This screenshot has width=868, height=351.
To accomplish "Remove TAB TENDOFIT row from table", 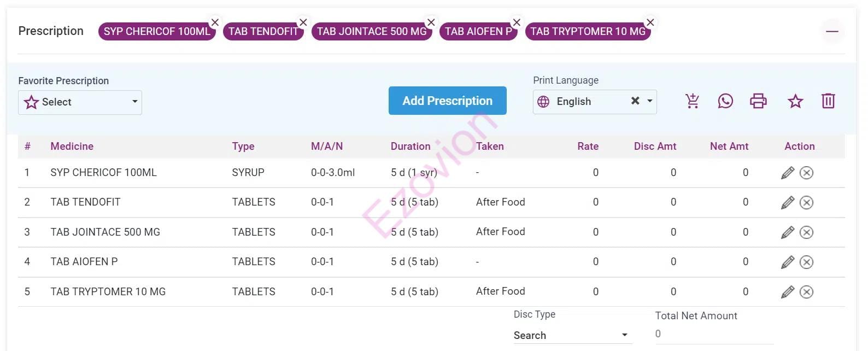I will pyautogui.click(x=806, y=203).
